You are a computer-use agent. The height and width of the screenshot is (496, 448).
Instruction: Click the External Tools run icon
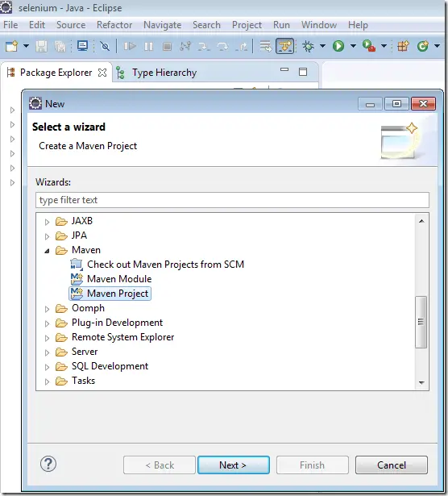coord(369,46)
